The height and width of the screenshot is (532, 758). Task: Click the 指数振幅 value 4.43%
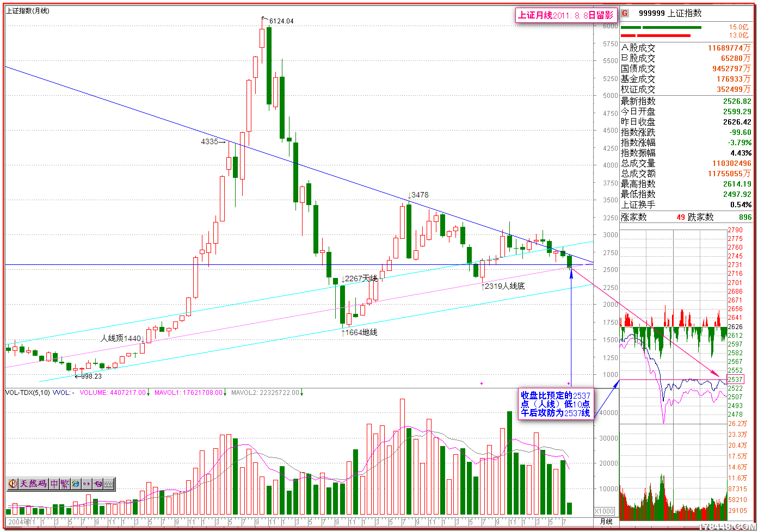coord(741,153)
